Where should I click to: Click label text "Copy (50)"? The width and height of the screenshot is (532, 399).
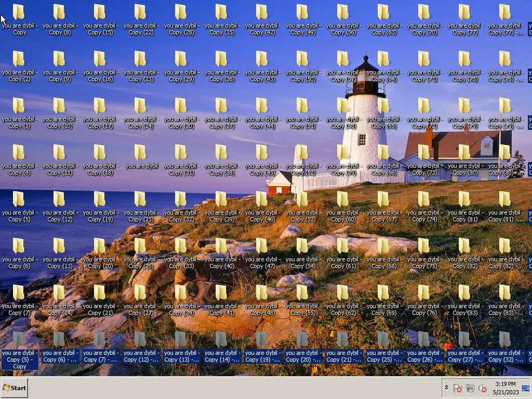[303, 79]
